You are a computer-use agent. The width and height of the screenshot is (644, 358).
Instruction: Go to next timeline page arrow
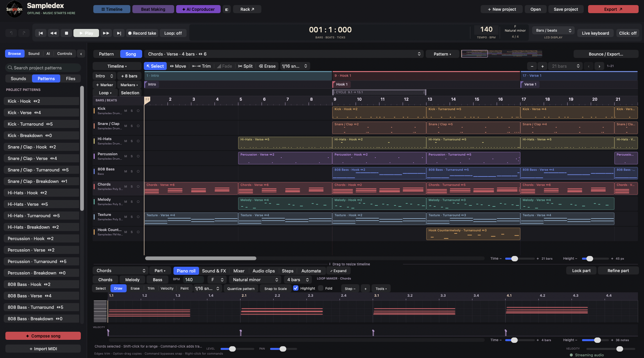[599, 66]
